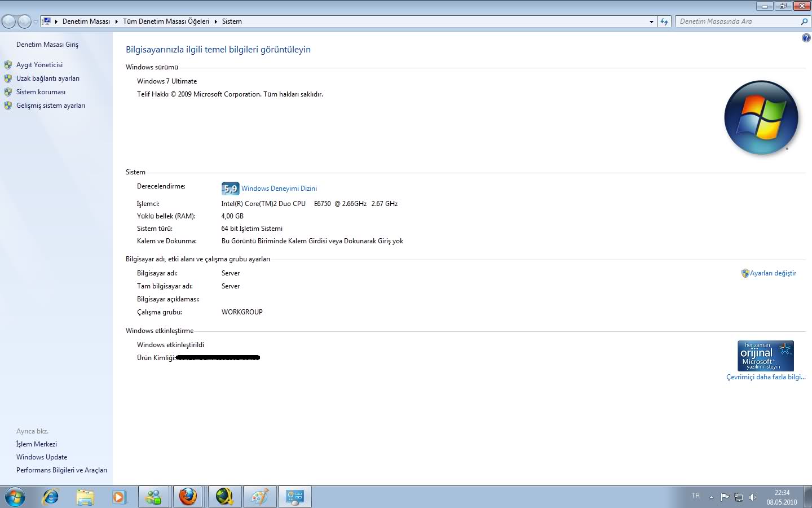This screenshot has width=812, height=508.
Task: Click the TR language indicator
Action: click(x=695, y=496)
